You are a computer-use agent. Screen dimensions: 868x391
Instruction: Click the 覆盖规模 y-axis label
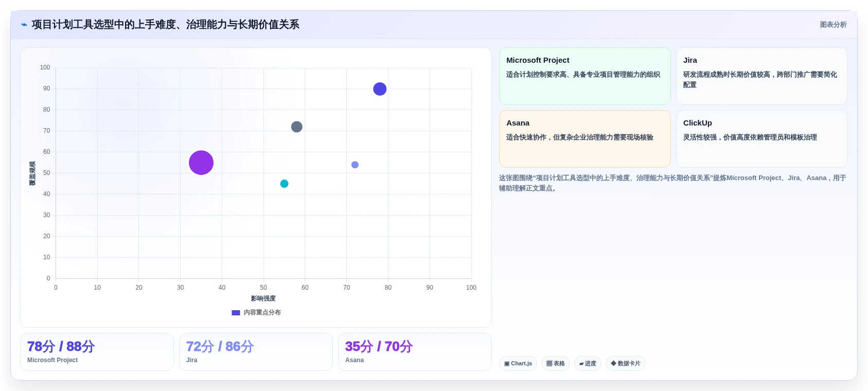(32, 173)
